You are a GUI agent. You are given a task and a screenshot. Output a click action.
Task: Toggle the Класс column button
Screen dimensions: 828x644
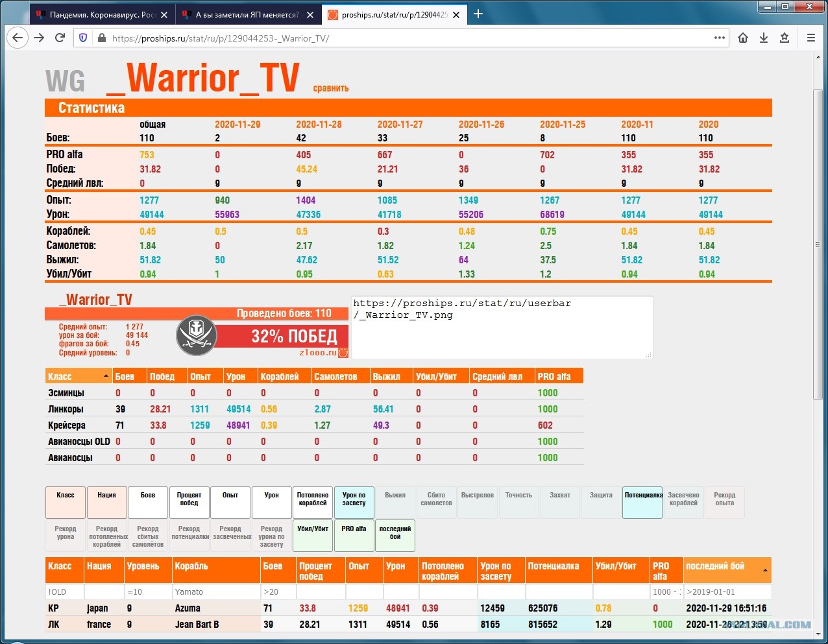tap(66, 503)
